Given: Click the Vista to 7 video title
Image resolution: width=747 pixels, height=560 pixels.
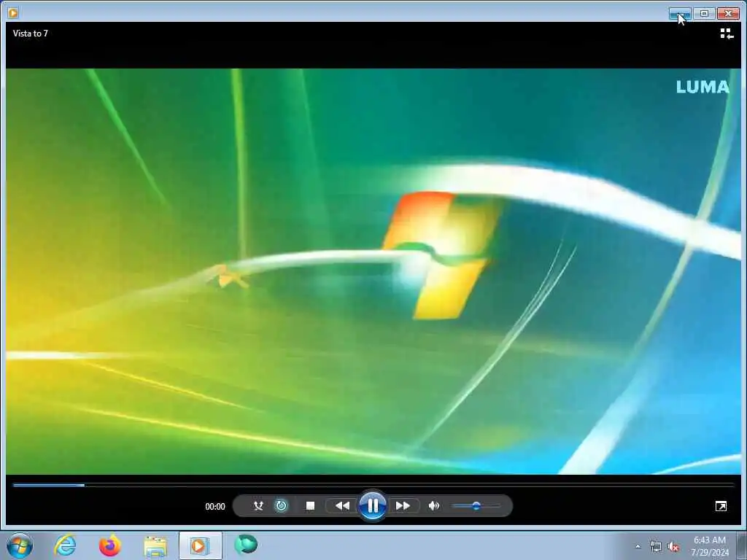Looking at the screenshot, I should click(31, 34).
